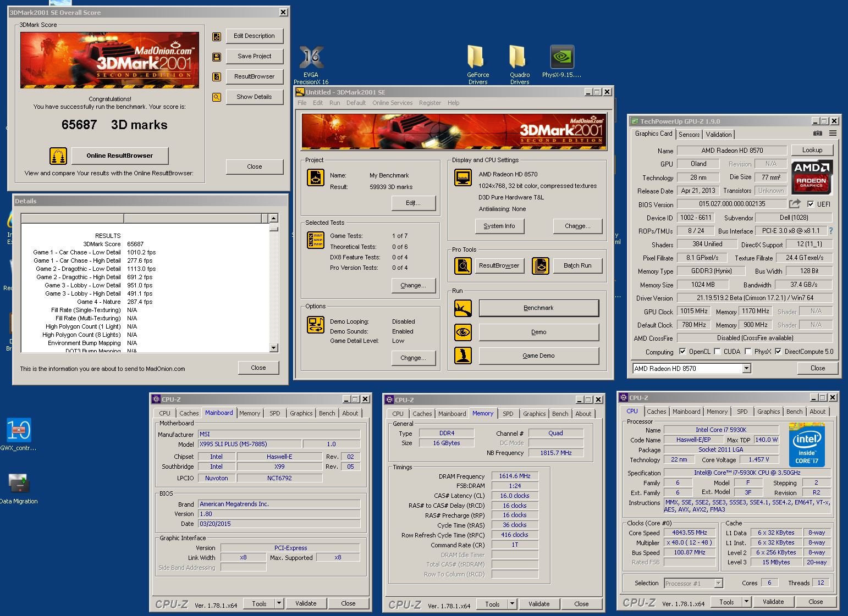
Task: Click the Core Speed value 4843.55 MHz
Action: 690,533
